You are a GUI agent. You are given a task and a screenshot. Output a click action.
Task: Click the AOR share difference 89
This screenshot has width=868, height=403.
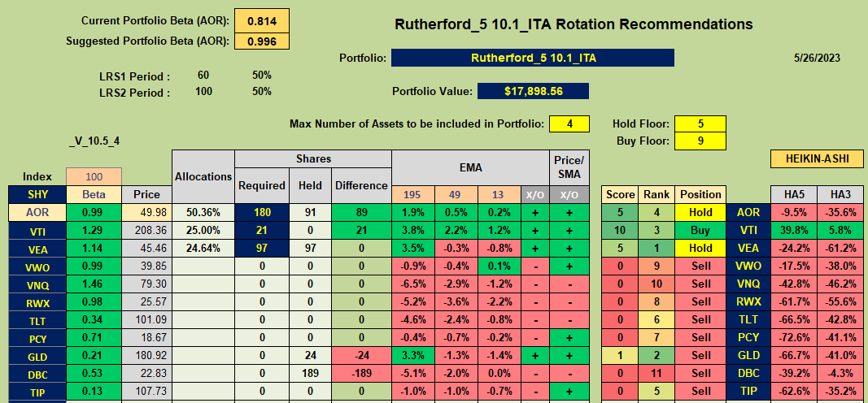361,212
